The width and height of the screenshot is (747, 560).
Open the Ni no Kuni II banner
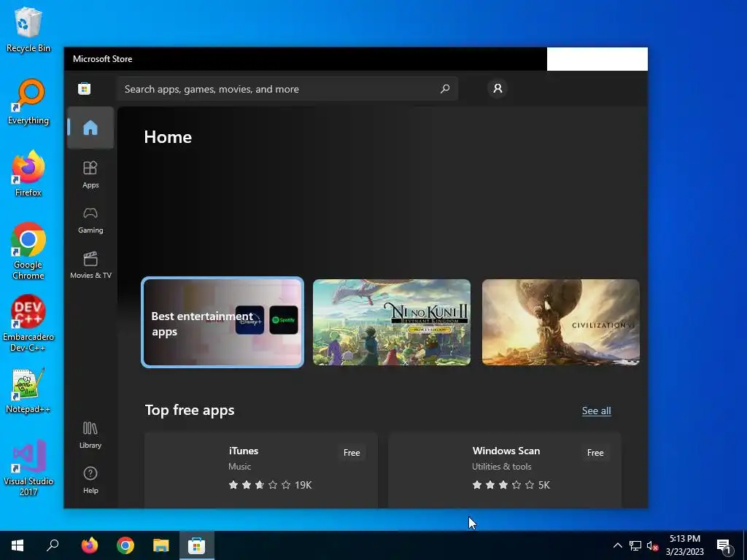392,322
